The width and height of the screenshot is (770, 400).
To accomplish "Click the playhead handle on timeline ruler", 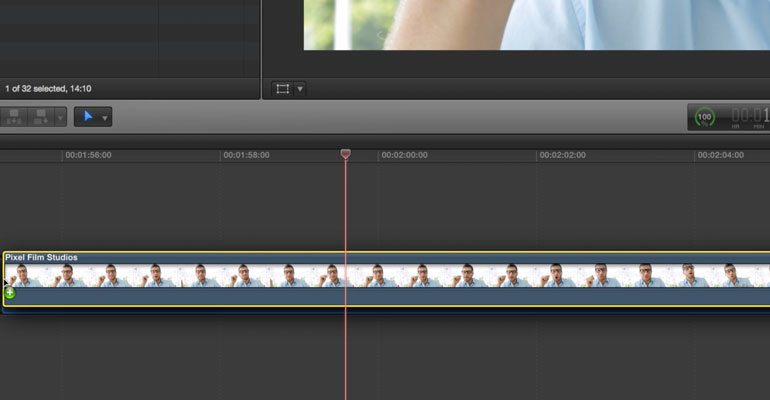I will (x=345, y=154).
